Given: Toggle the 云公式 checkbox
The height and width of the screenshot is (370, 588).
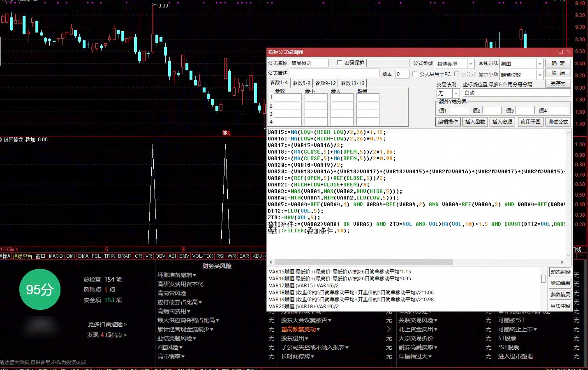Looking at the screenshot, I should pos(457,74).
